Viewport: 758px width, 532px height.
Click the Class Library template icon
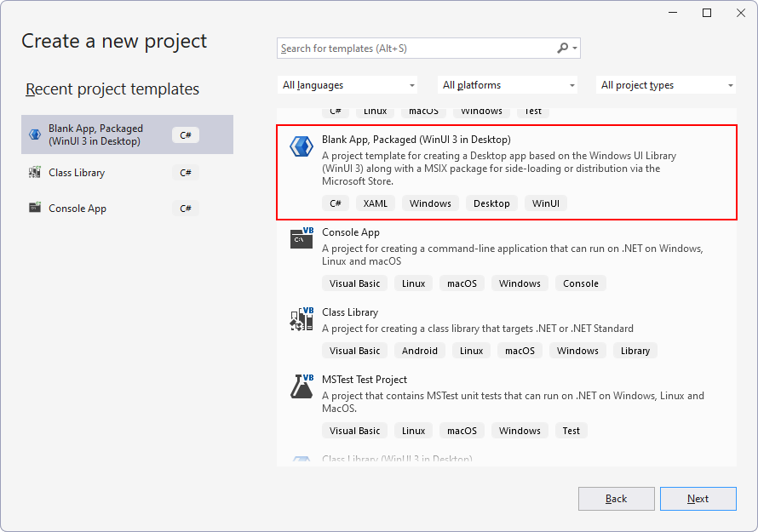tap(301, 317)
